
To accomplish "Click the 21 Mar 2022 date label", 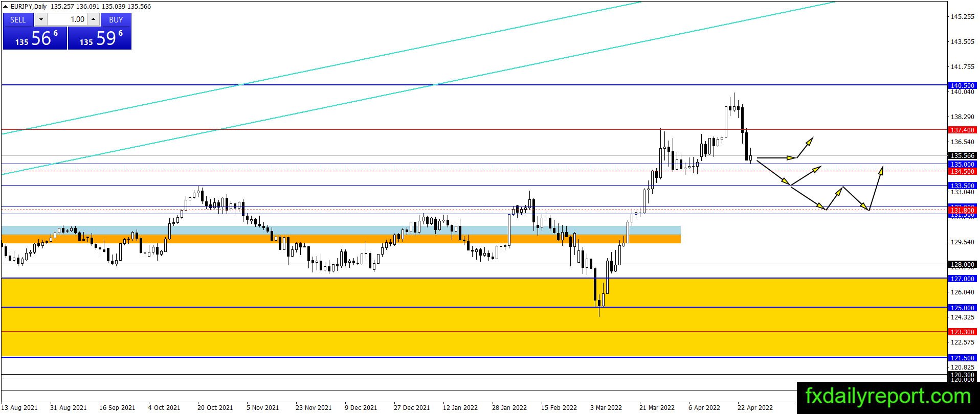I will pos(657,408).
